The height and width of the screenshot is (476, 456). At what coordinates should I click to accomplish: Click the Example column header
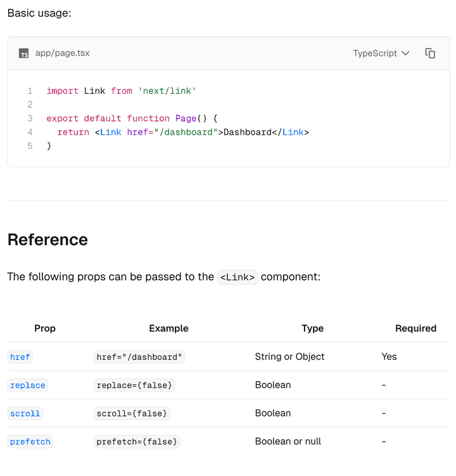pos(168,328)
